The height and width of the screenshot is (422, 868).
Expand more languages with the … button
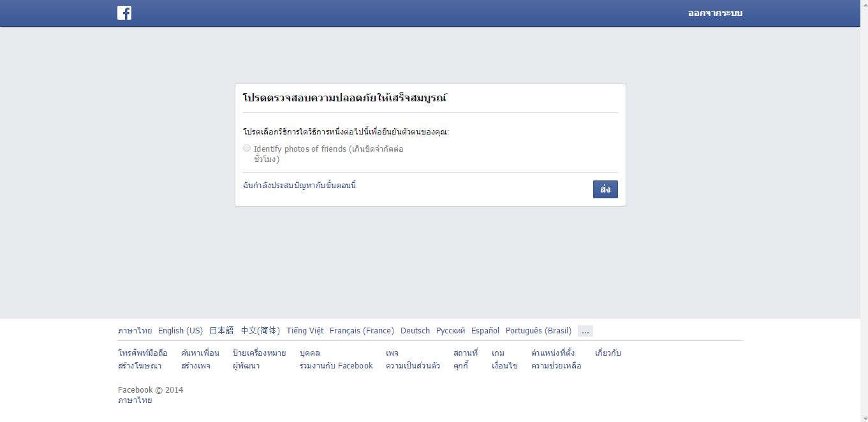[x=585, y=331]
